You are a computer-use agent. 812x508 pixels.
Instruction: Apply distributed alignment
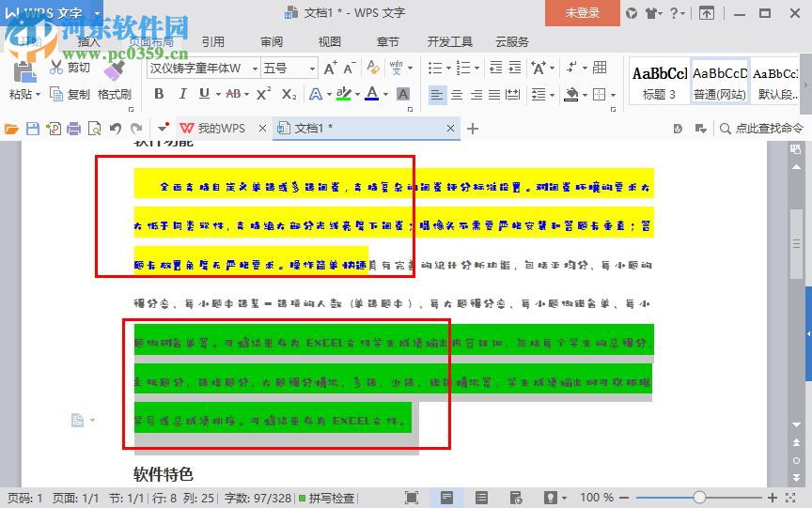(513, 95)
